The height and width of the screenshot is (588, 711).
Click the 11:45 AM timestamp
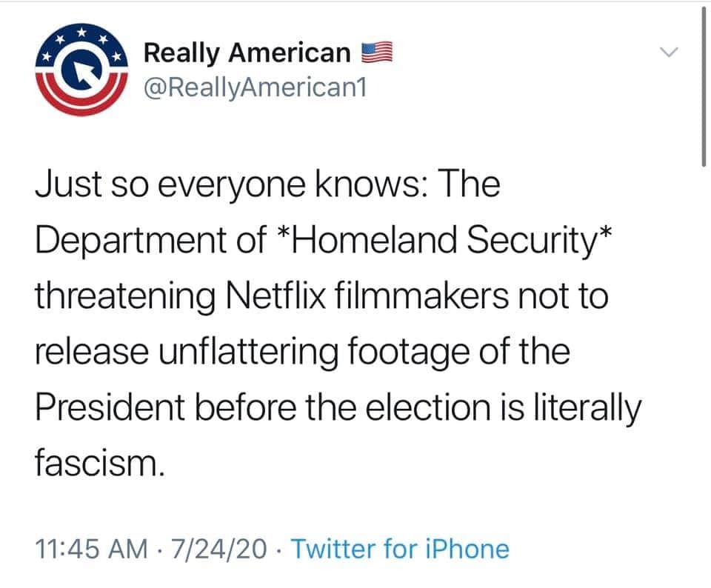[89, 549]
